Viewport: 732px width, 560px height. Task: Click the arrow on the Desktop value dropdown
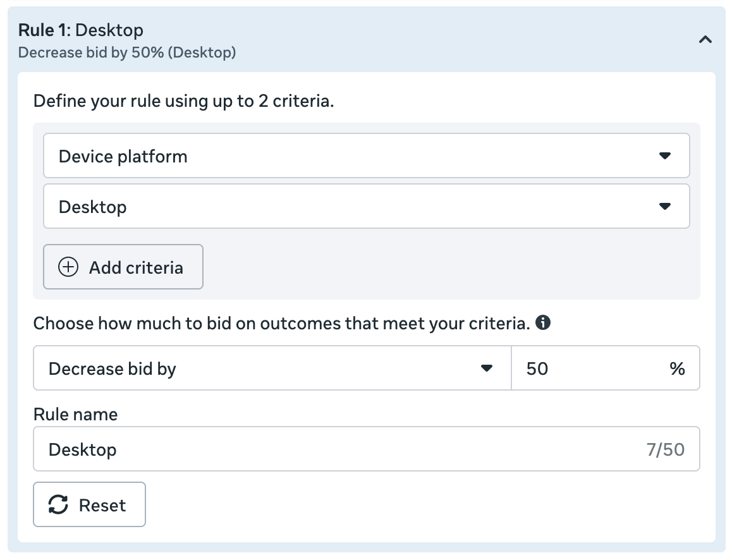664,206
